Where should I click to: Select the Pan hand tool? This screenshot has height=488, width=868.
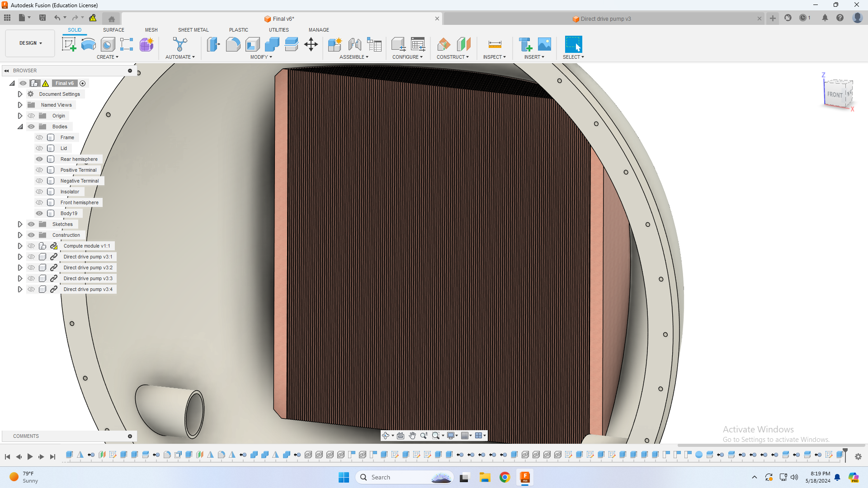(x=412, y=436)
